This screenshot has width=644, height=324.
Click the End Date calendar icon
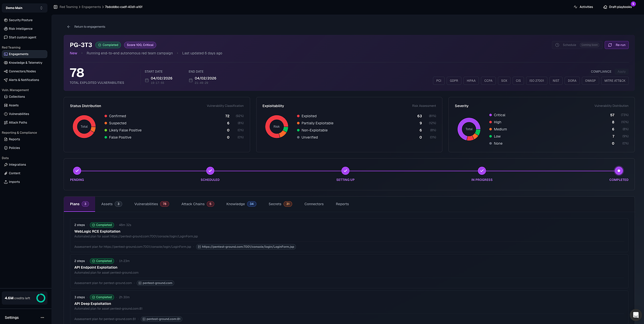point(191,80)
